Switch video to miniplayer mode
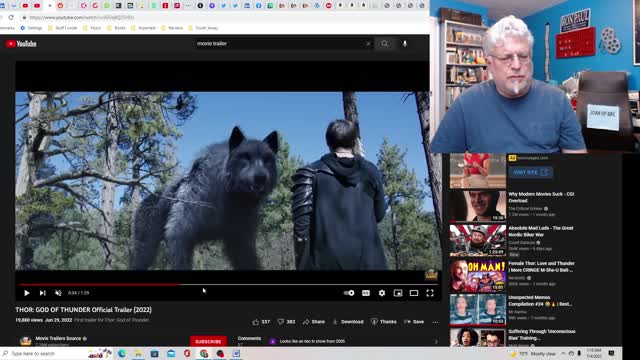This screenshot has height=360, width=640. point(398,293)
